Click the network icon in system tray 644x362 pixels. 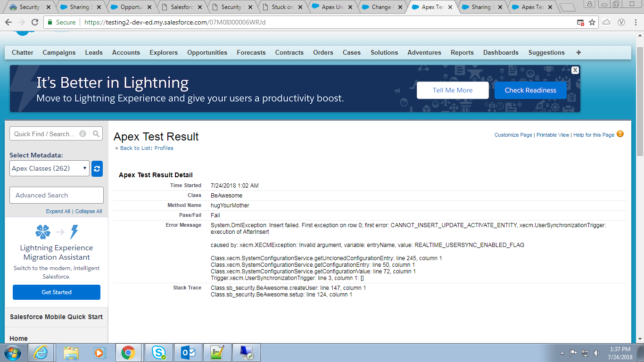(585, 353)
